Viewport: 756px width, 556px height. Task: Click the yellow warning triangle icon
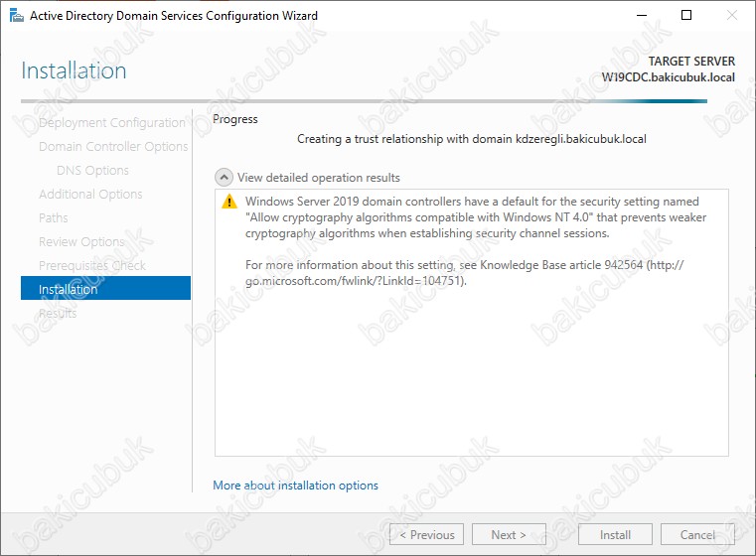(x=229, y=202)
